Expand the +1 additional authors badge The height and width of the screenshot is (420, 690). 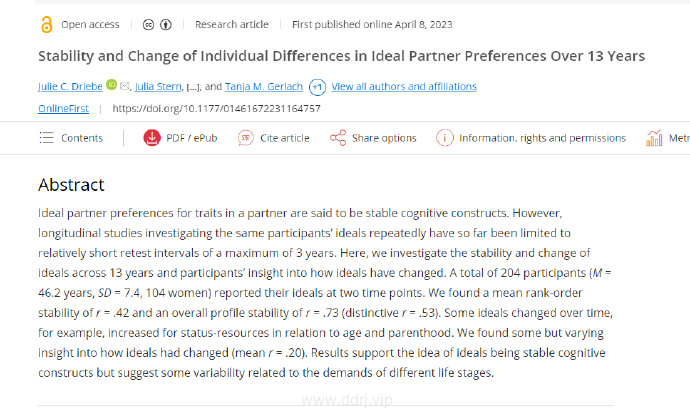(317, 87)
